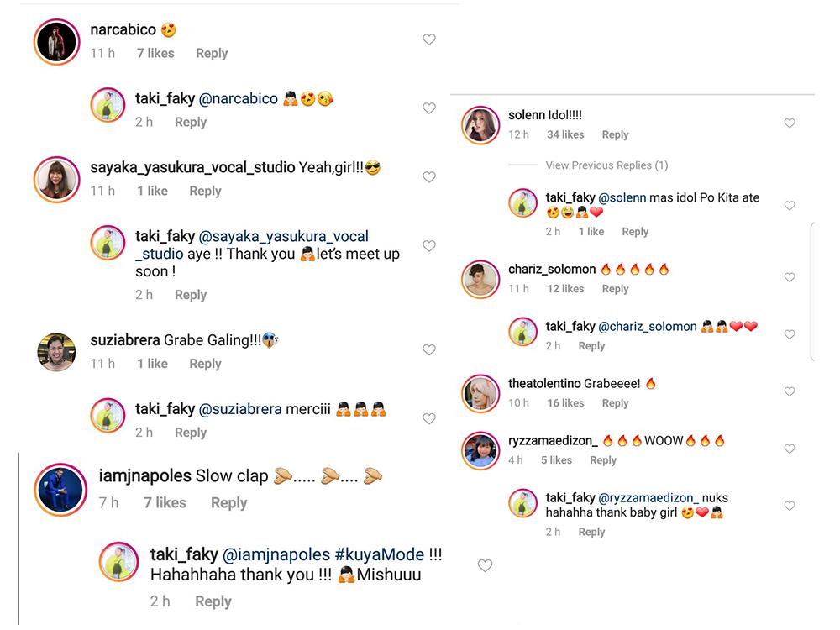Expand View Previous Replies under solenn
840x630 pixels.
606,165
